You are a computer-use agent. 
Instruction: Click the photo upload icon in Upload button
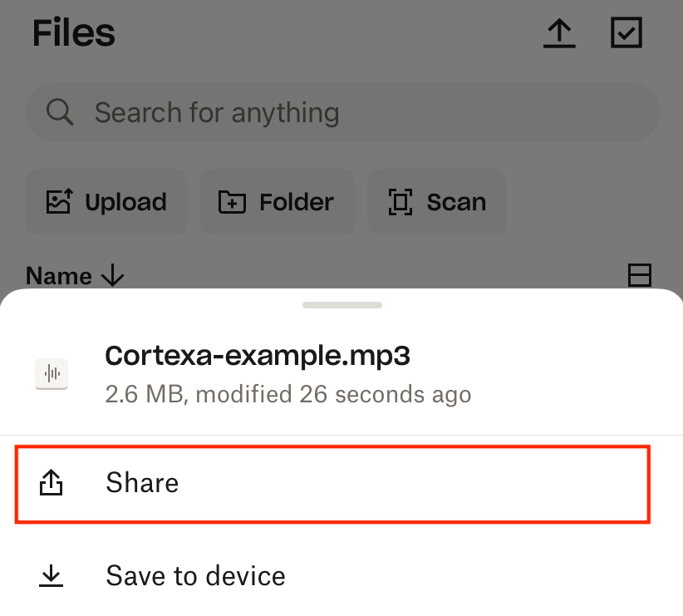coord(58,202)
